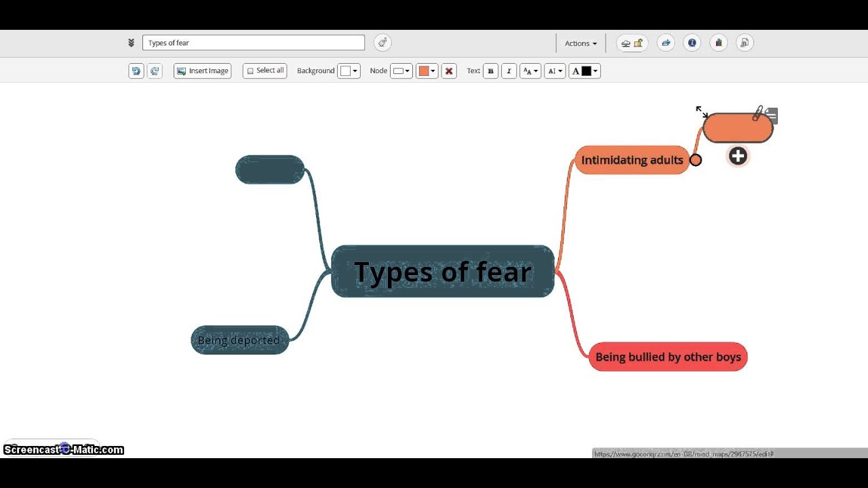Click the green and red round toolbar icon
The image size is (868, 488).
point(718,43)
